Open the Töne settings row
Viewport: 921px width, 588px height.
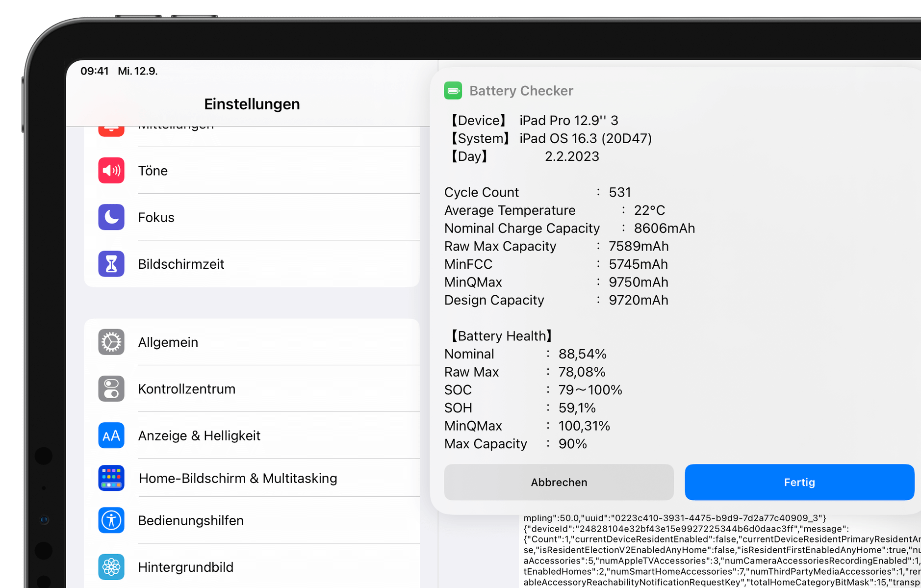[252, 170]
